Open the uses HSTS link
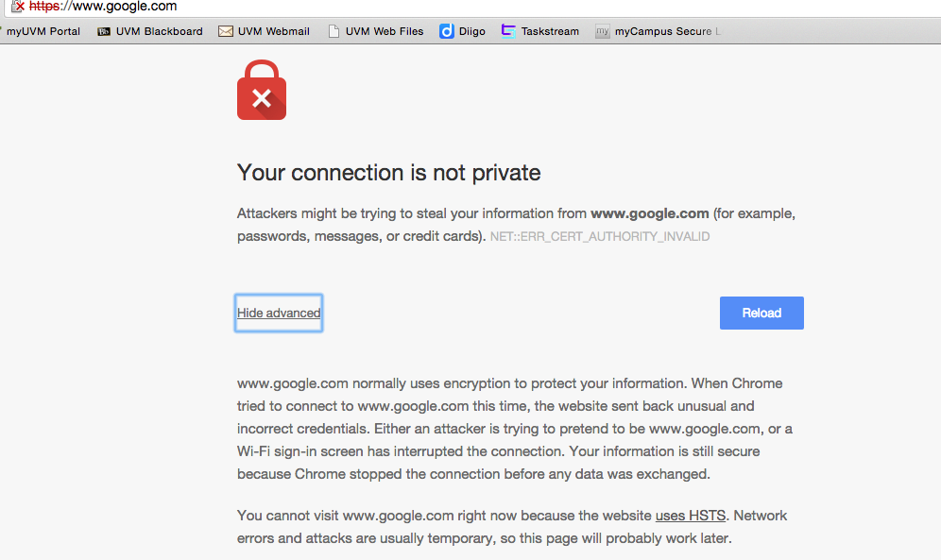 tap(690, 516)
